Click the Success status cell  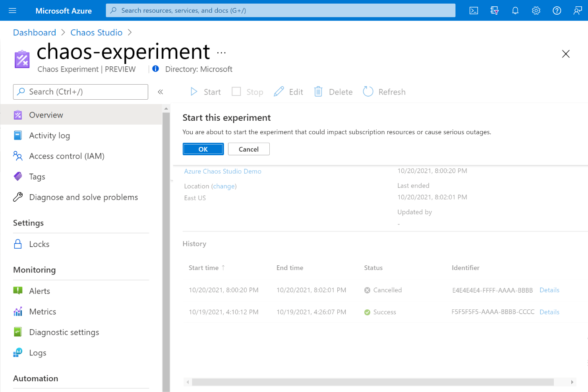tap(380, 312)
